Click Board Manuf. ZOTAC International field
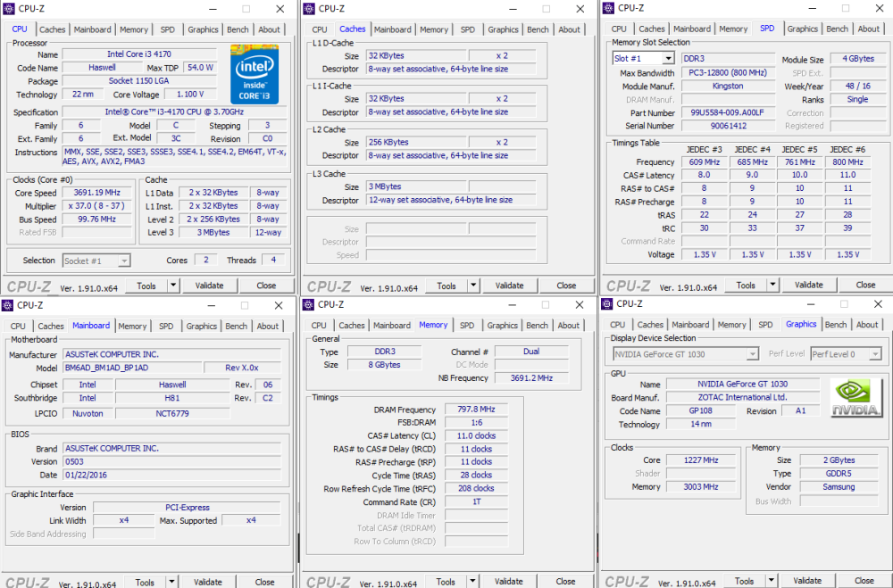893x588 pixels. [743, 397]
